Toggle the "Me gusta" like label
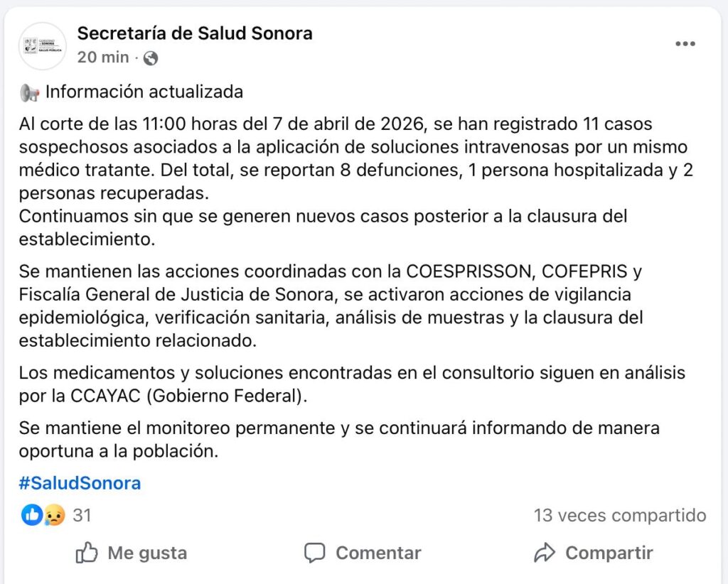Screen dimensions: 728x584 [147, 553]
